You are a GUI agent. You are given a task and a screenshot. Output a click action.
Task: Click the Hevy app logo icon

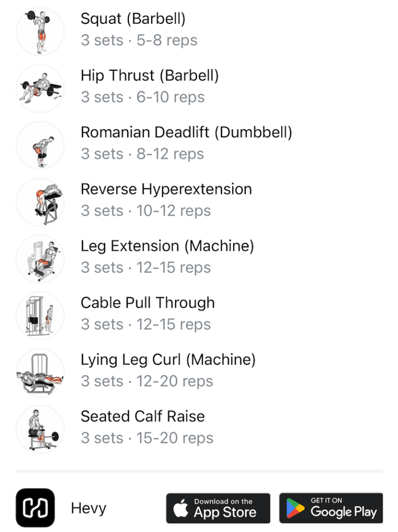click(35, 508)
